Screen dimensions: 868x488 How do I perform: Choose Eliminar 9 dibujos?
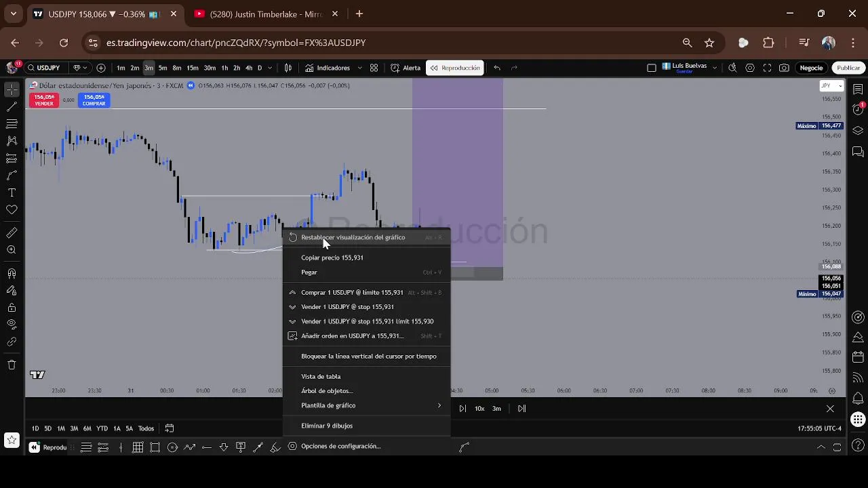(366, 426)
